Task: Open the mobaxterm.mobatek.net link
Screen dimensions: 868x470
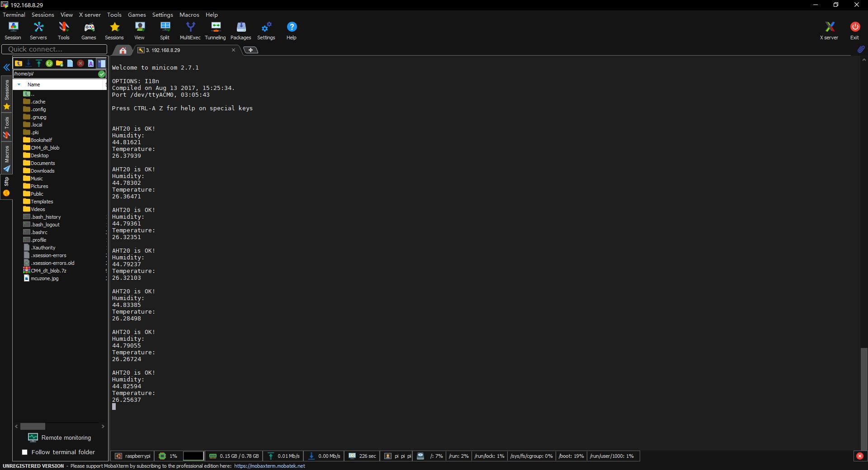Action: (x=269, y=466)
